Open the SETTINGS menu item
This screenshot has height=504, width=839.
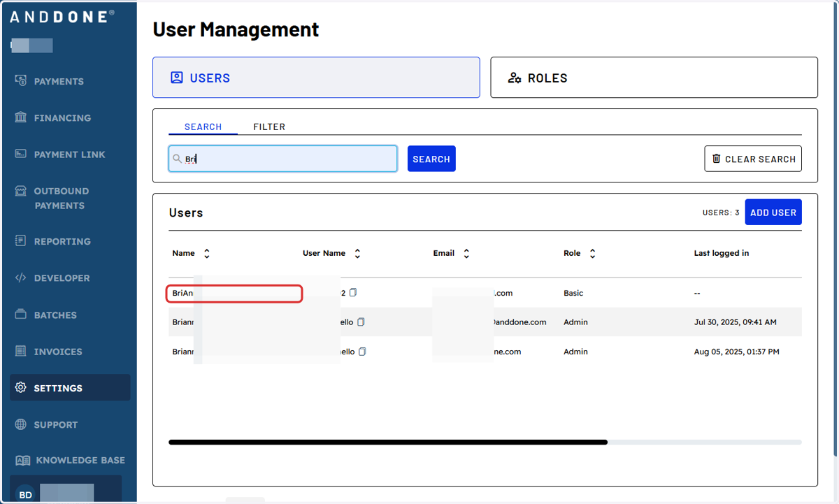pos(70,387)
